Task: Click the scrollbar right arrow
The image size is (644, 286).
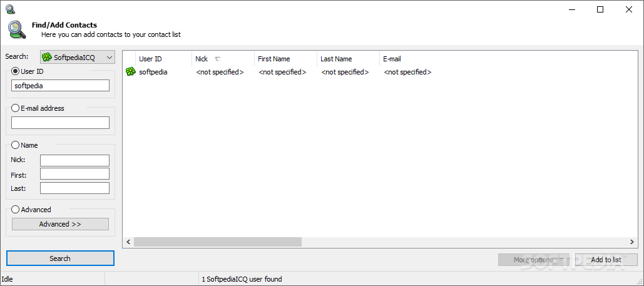Action: point(631,242)
